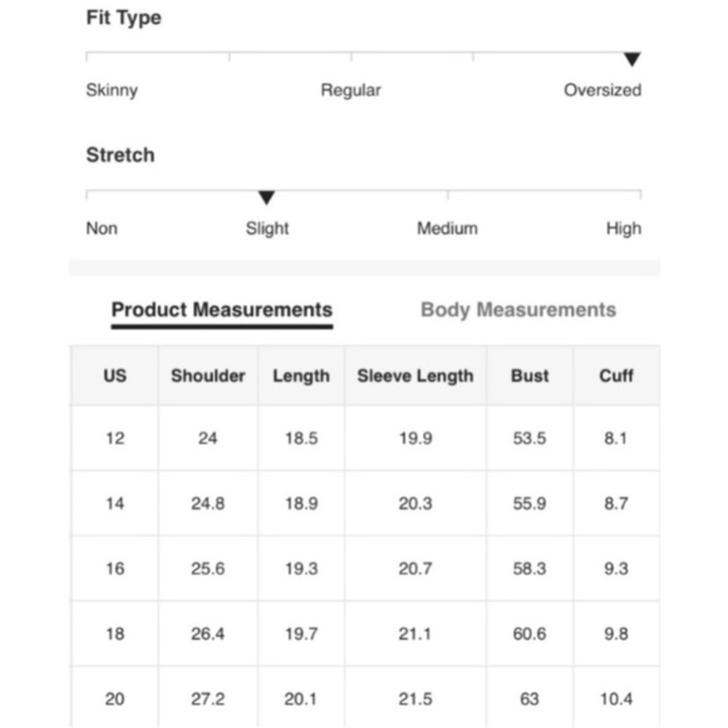Select the US size 16 row cell
Image resolution: width=728 pixels, height=728 pixels.
pyautogui.click(x=115, y=569)
